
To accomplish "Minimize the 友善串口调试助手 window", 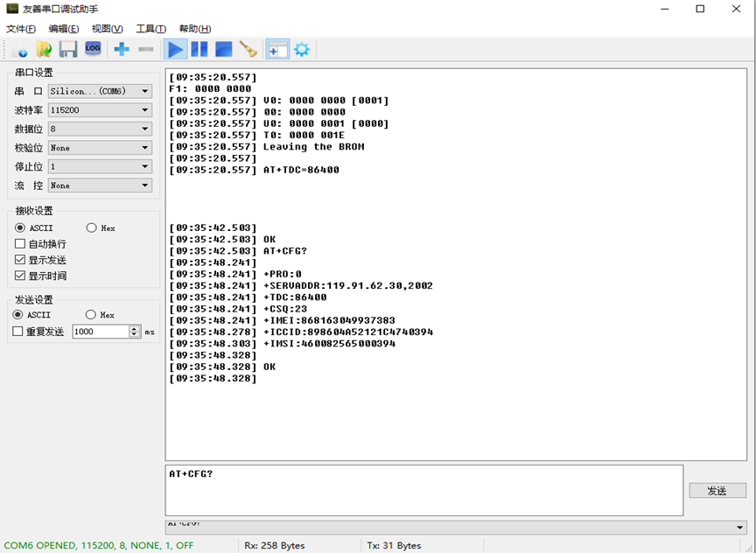I will click(664, 9).
